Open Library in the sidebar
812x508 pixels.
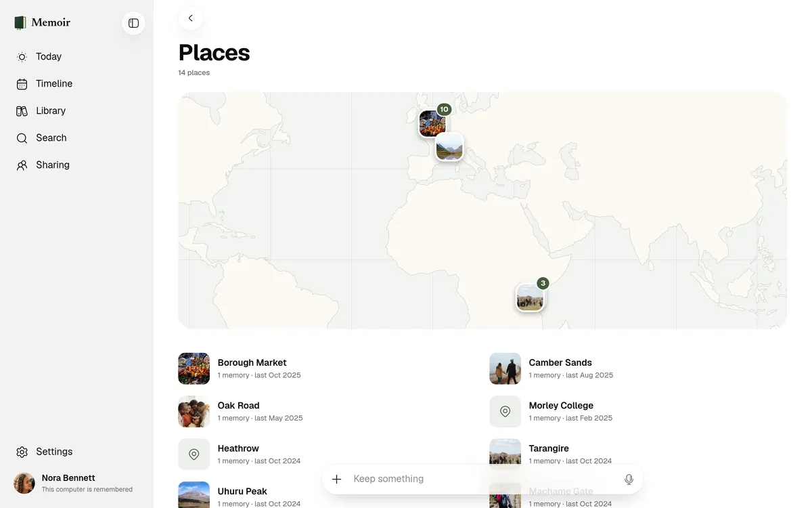tap(76, 111)
